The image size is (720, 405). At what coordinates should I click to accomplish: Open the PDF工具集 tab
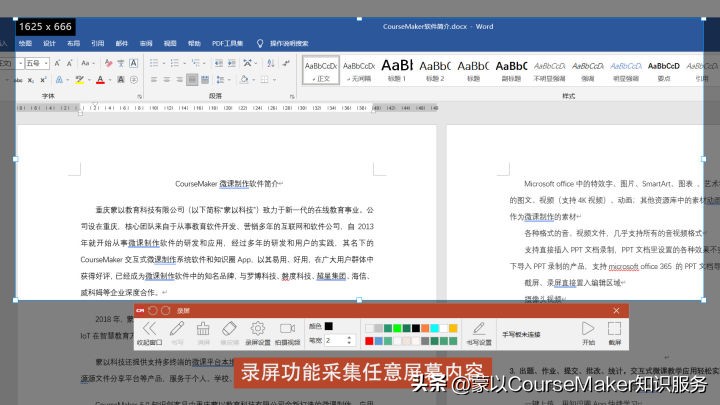(x=227, y=44)
